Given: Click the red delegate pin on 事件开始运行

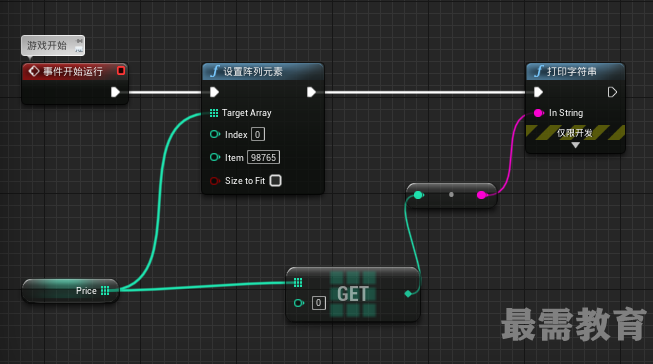Looking at the screenshot, I should [x=121, y=71].
